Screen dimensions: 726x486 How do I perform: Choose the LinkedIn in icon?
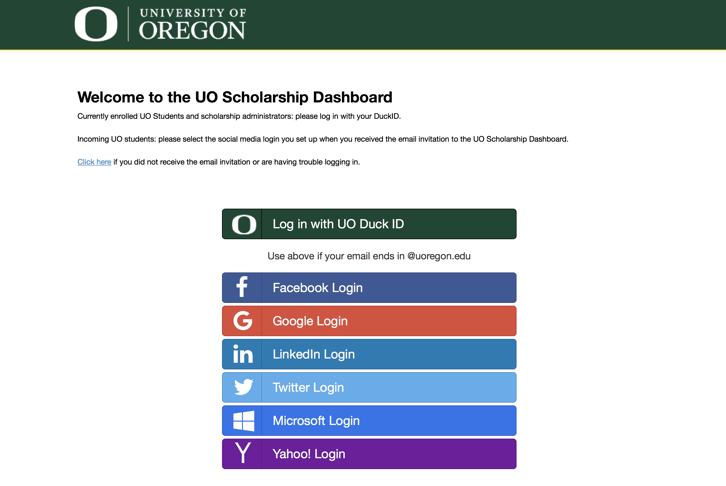click(x=243, y=354)
